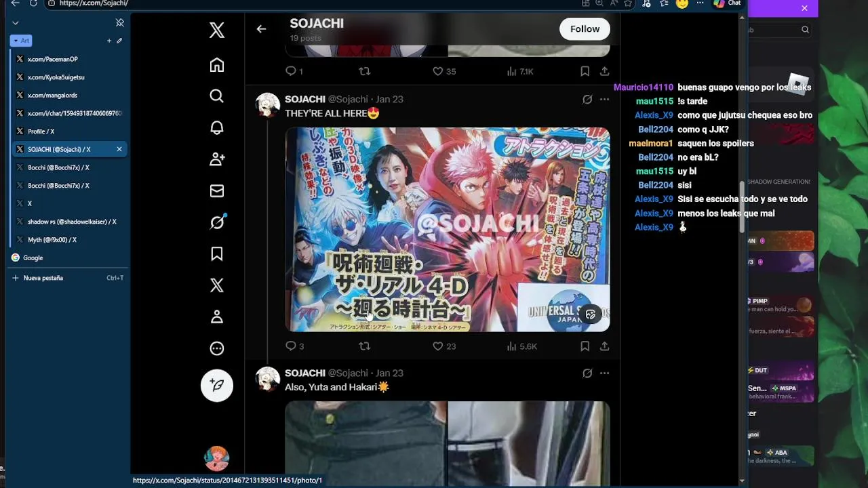868x488 pixels.
Task: Add page to favorites star icon
Action: pos(629,3)
